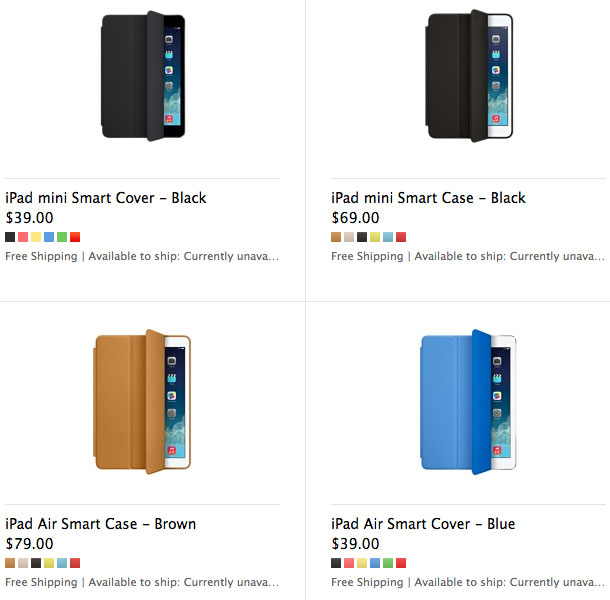The width and height of the screenshot is (610, 600).
Task: Select pink swatch for iPad mini Smart Cover
Action: pos(23,237)
